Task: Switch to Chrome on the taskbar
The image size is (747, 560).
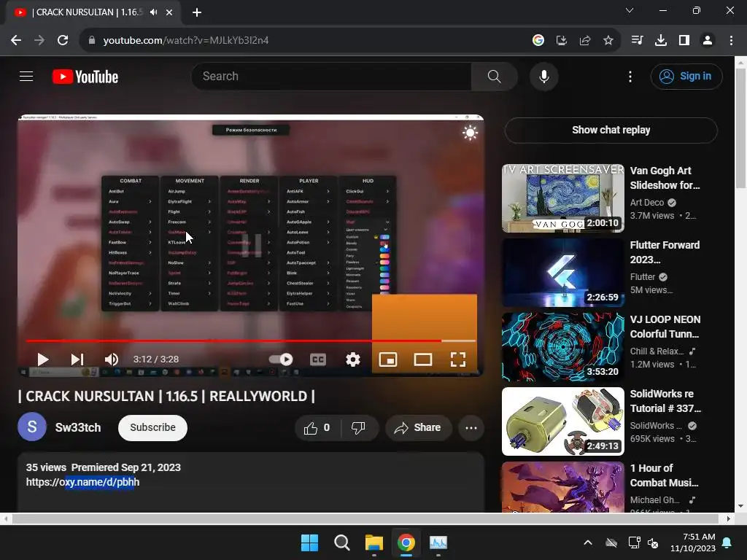Action: point(406,542)
